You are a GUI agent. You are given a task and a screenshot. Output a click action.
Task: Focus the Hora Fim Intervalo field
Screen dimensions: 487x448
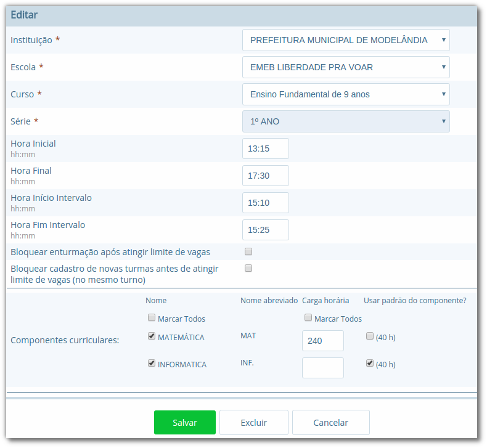265,230
